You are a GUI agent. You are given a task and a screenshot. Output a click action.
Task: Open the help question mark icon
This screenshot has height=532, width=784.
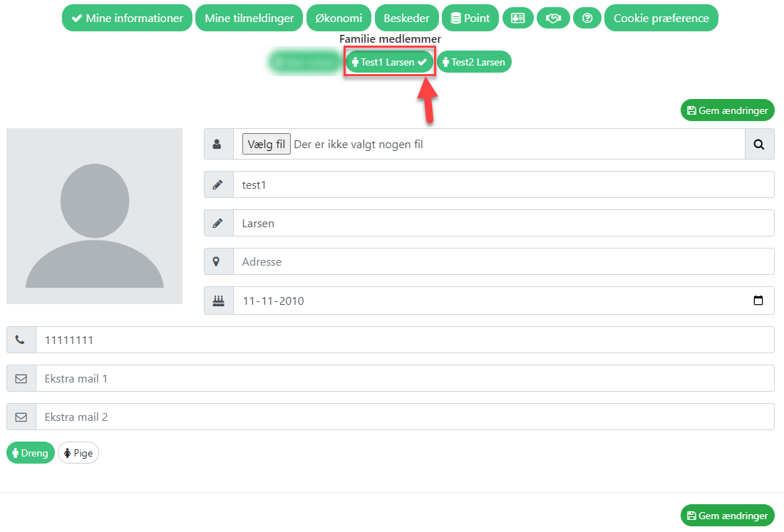pyautogui.click(x=587, y=19)
